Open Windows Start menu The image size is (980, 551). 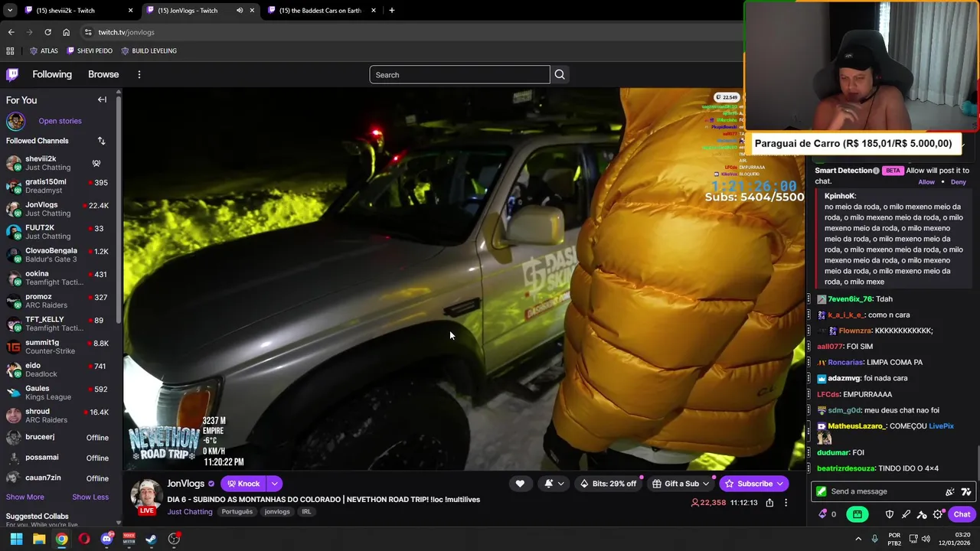tap(16, 539)
